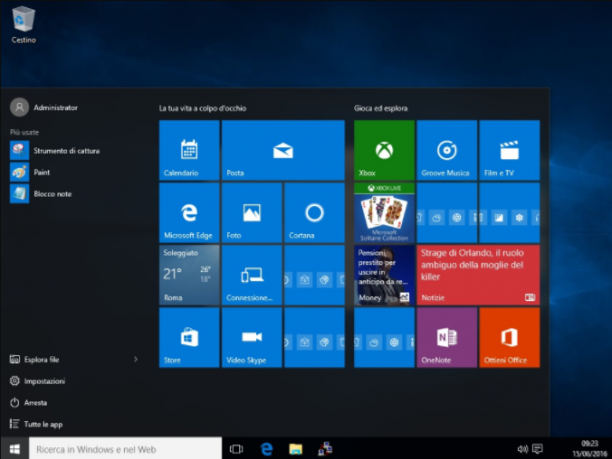The image size is (612, 459).
Task: Click the Ricerca in Windows search box
Action: point(125,449)
